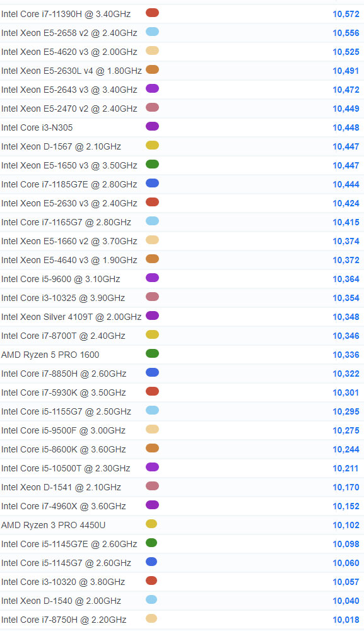
Task: Click the purple swatch beside Core i7-4960X
Action: pos(152,505)
